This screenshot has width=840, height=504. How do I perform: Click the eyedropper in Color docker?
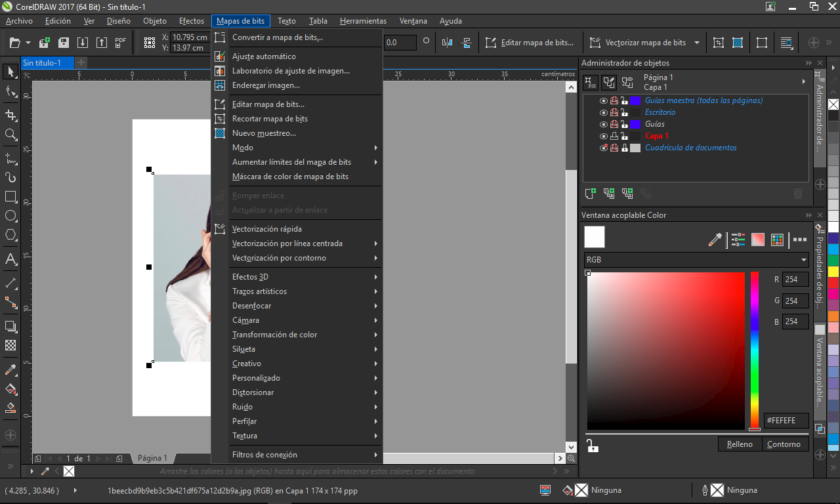click(715, 240)
